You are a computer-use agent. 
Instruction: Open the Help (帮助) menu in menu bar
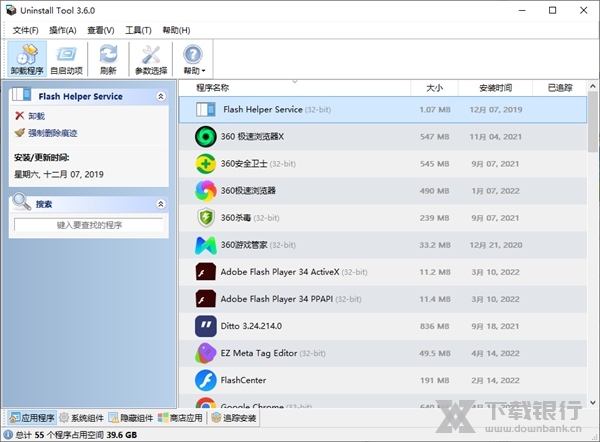point(176,30)
